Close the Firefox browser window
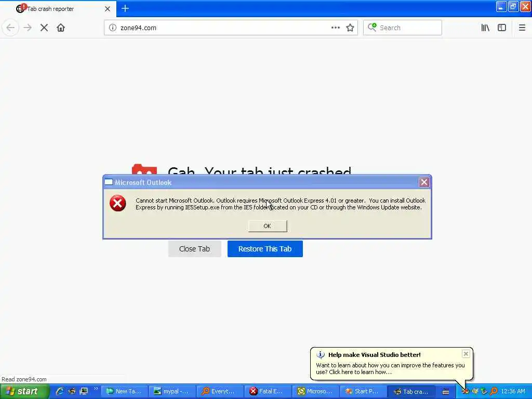532x399 pixels. (x=525, y=6)
